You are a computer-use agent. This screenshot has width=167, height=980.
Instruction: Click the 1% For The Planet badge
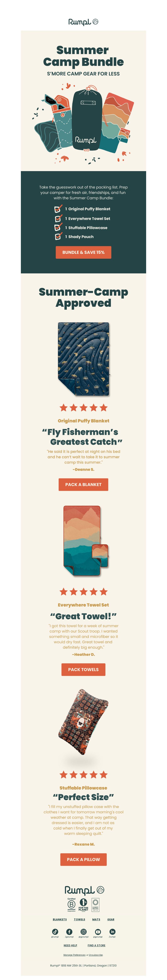pos(83,905)
